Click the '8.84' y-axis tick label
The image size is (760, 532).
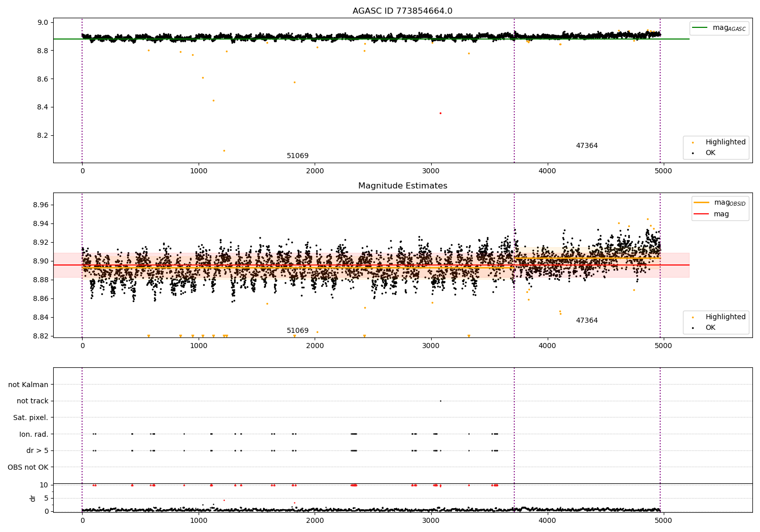[x=41, y=318]
